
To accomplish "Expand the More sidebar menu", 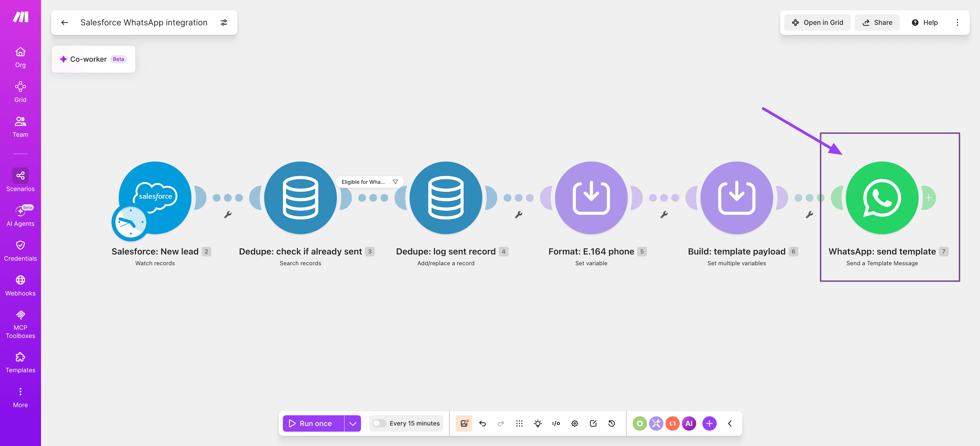I will (x=21, y=398).
